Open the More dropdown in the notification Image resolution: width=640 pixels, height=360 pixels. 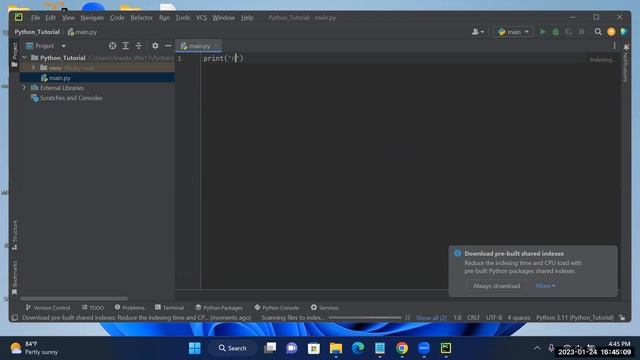tap(546, 286)
